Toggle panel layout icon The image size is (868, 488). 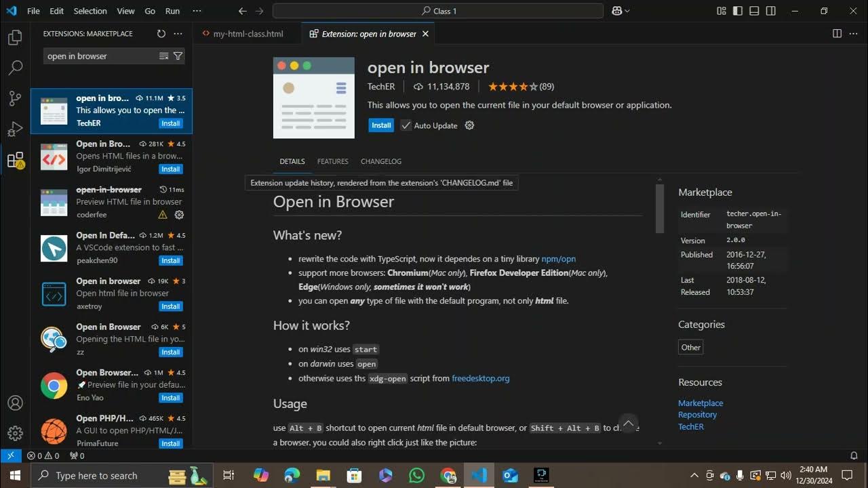click(754, 11)
